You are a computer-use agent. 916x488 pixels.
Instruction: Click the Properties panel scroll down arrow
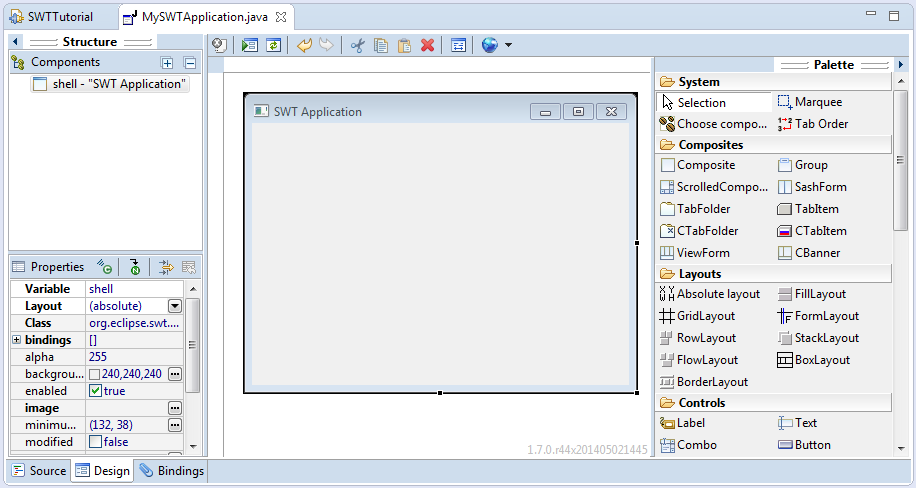[x=193, y=447]
